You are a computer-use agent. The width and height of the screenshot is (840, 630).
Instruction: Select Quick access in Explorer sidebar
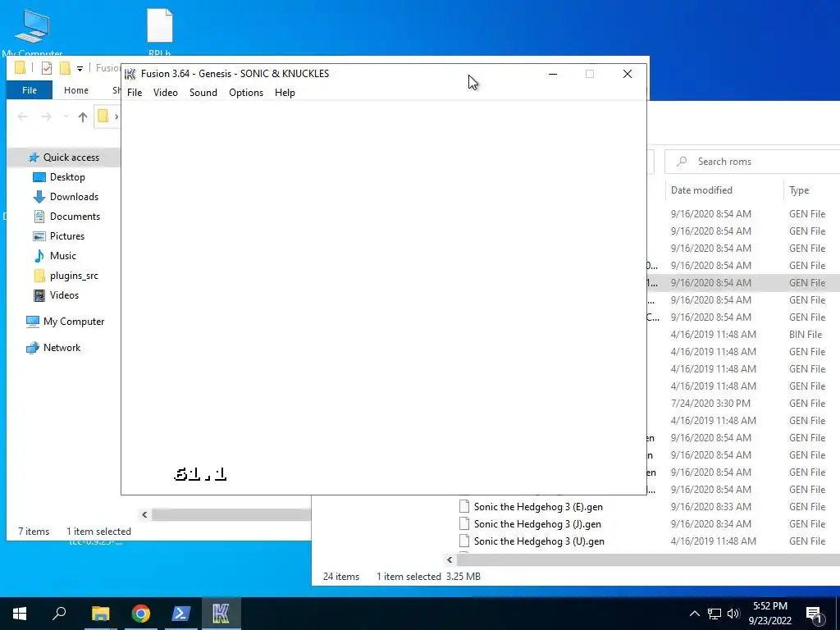[x=63, y=157]
